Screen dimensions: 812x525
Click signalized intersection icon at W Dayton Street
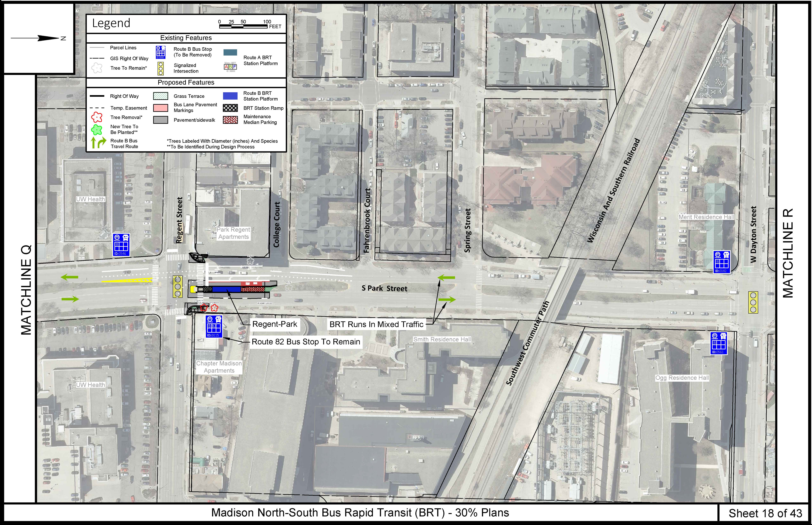(x=753, y=302)
